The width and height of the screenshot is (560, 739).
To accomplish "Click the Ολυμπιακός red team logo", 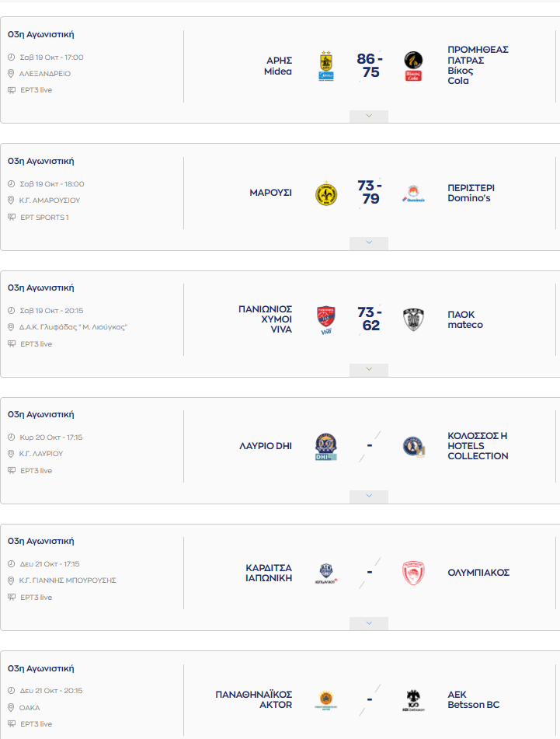I will point(413,573).
